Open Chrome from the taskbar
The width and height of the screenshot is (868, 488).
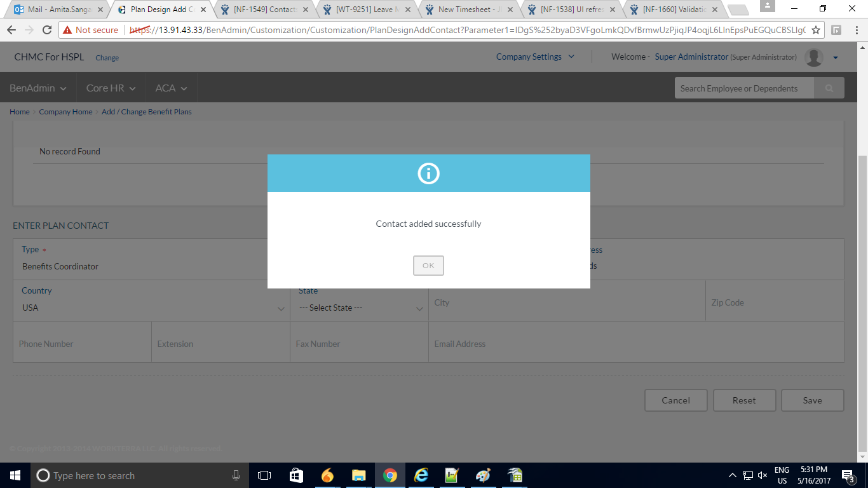coord(390,475)
